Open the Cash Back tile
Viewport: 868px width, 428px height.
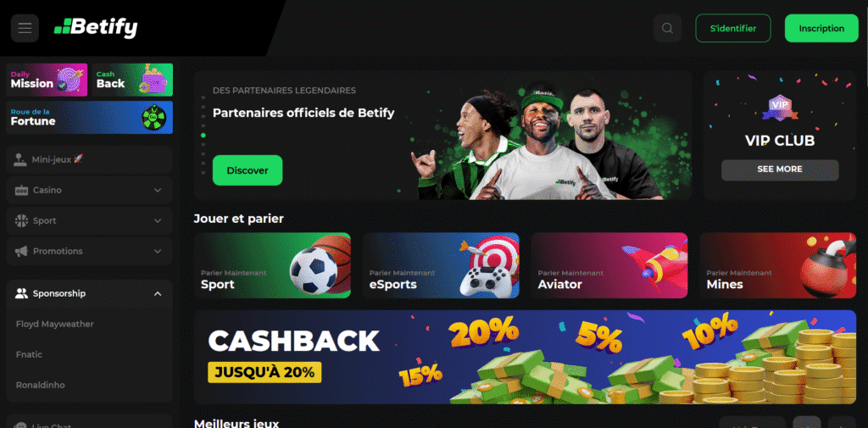point(133,81)
